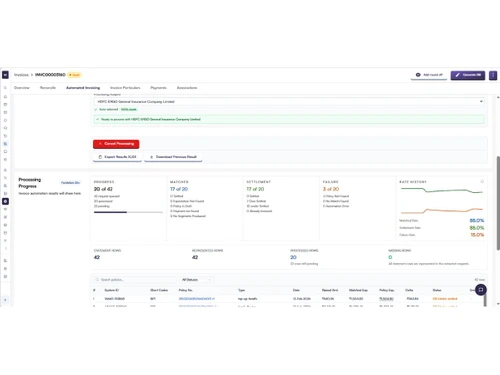Click the Processed Rows value 20

(293, 257)
